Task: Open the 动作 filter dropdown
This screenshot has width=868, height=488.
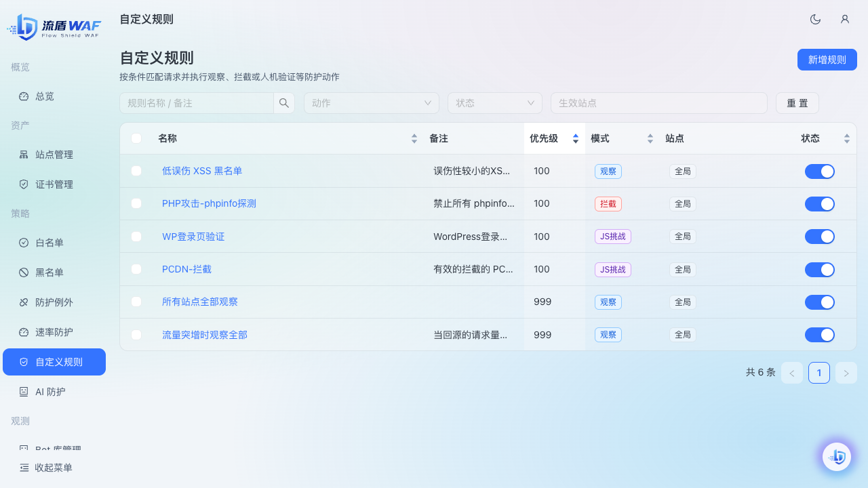Action: pyautogui.click(x=372, y=103)
